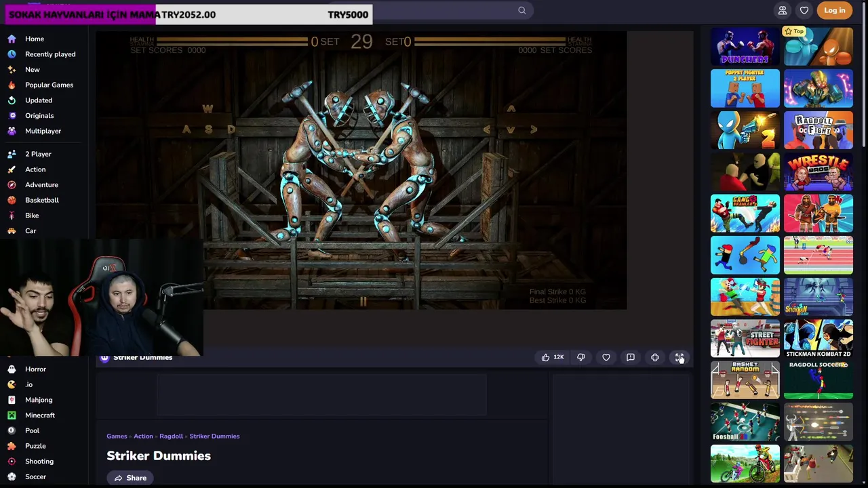Open the Home sidebar item
The height and width of the screenshot is (488, 868).
35,39
